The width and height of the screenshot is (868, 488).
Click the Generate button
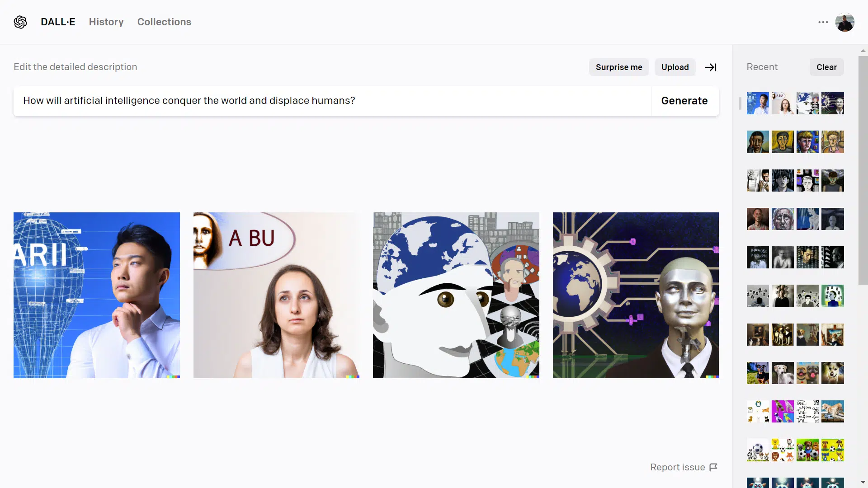coord(684,100)
